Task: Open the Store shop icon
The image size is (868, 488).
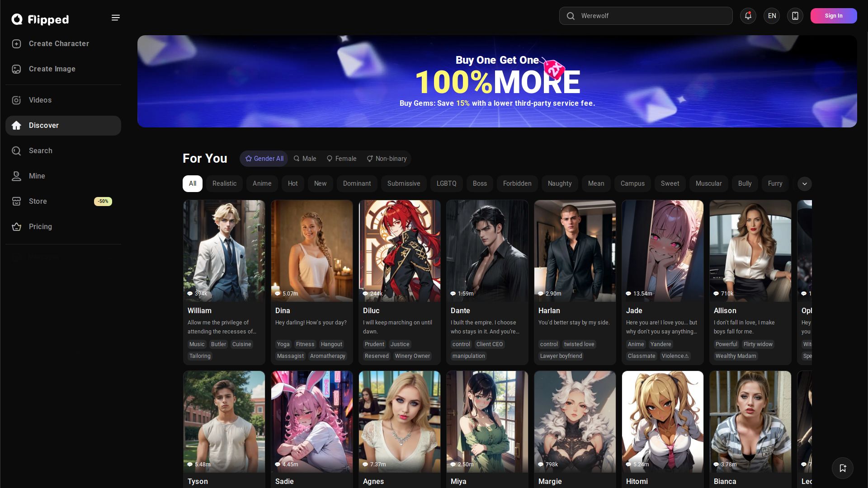Action: (x=17, y=202)
